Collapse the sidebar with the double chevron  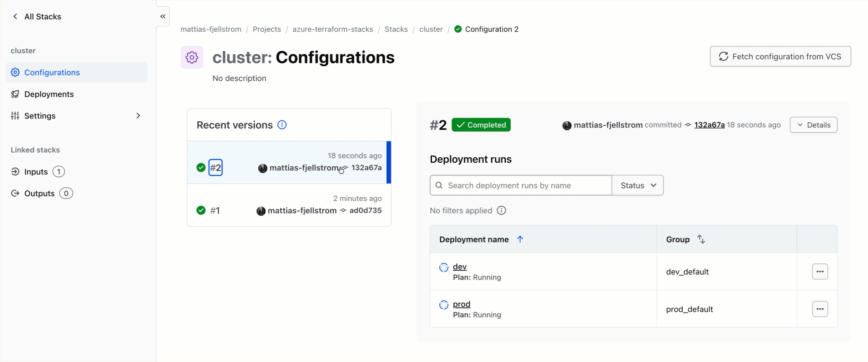(163, 16)
